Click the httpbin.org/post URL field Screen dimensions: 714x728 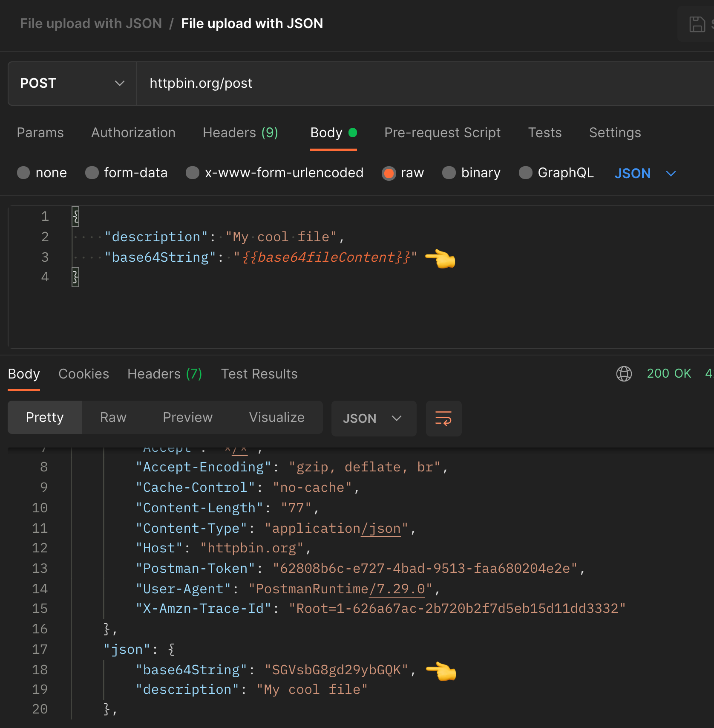[425, 84]
